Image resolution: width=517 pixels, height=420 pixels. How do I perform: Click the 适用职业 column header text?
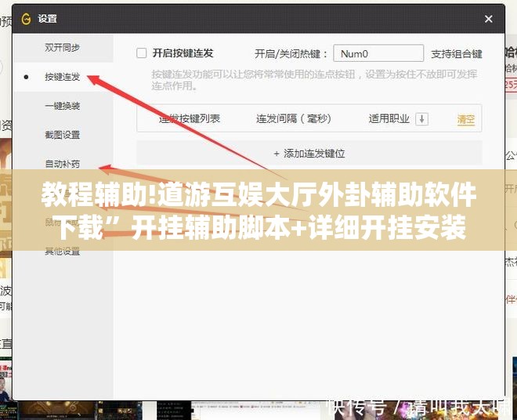[x=389, y=118]
